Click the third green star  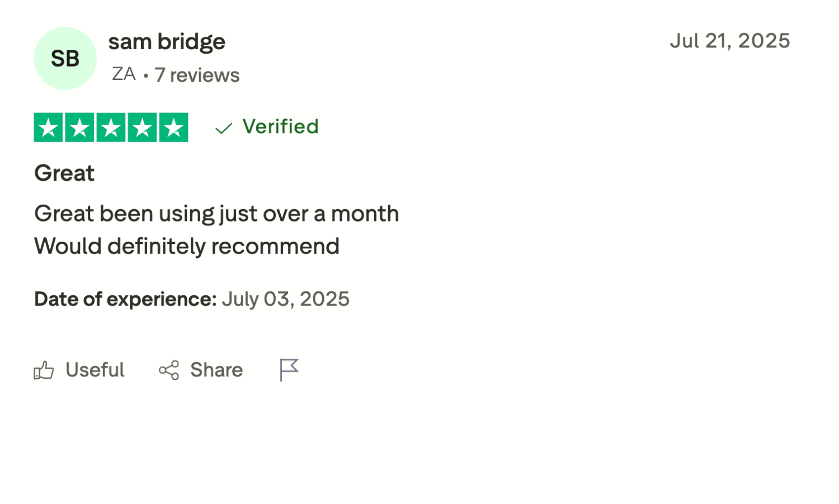(x=111, y=128)
